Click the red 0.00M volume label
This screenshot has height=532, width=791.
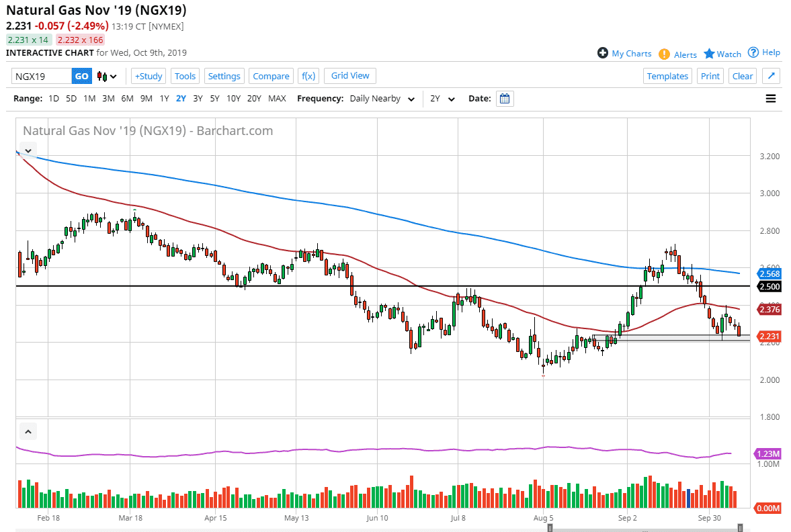tap(768, 508)
